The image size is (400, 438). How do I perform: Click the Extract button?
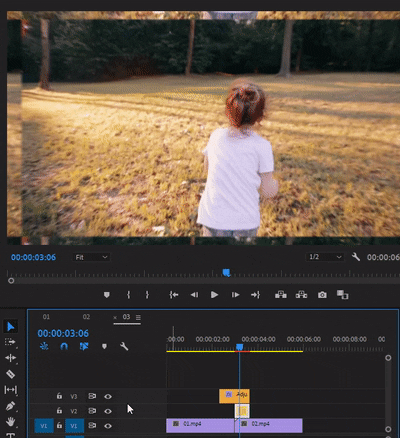click(x=301, y=295)
